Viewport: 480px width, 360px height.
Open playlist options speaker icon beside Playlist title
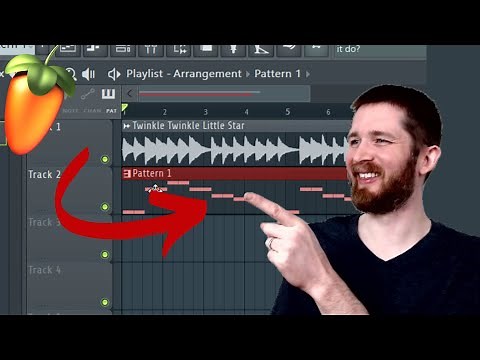pyautogui.click(x=114, y=74)
